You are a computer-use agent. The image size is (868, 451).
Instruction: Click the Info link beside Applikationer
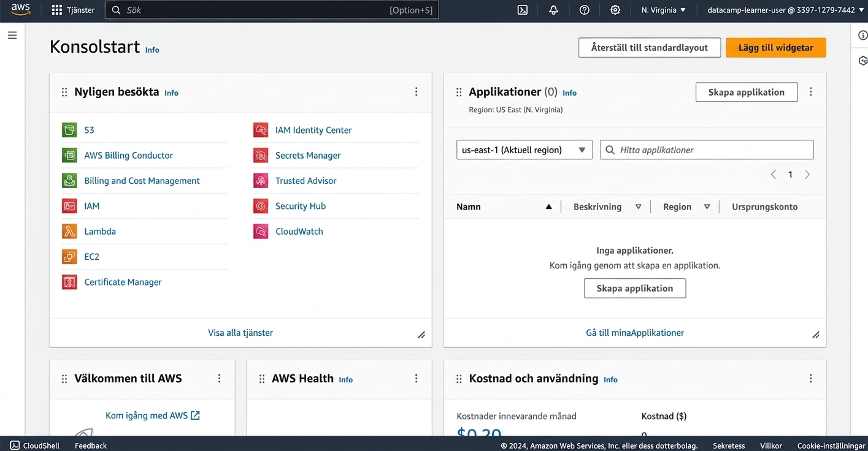pos(569,93)
